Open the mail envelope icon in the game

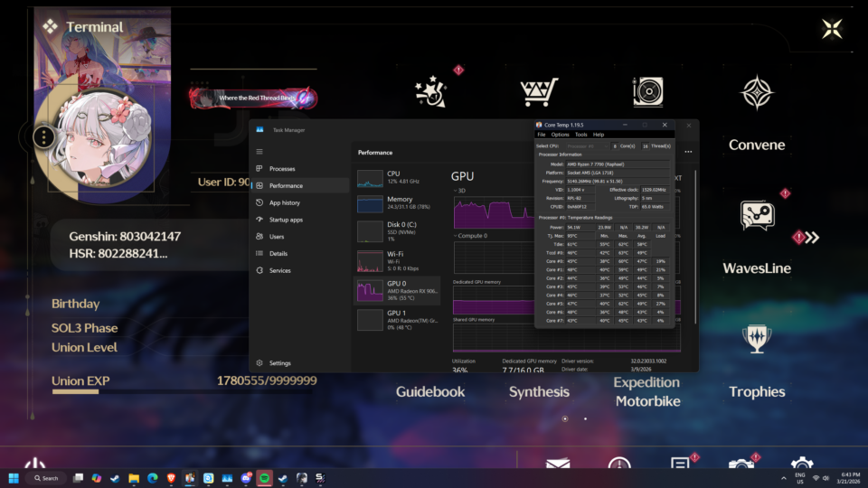(558, 464)
